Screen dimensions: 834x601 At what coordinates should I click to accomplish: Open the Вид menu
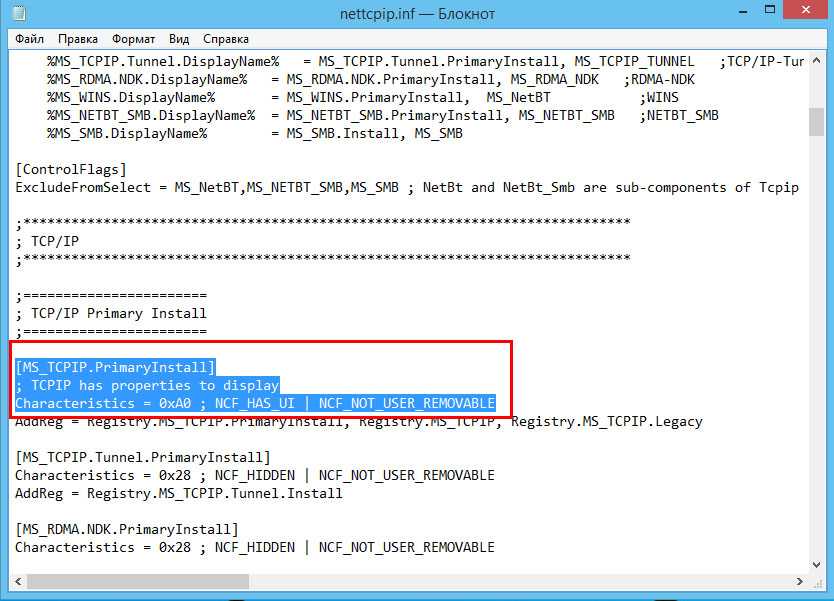click(179, 39)
